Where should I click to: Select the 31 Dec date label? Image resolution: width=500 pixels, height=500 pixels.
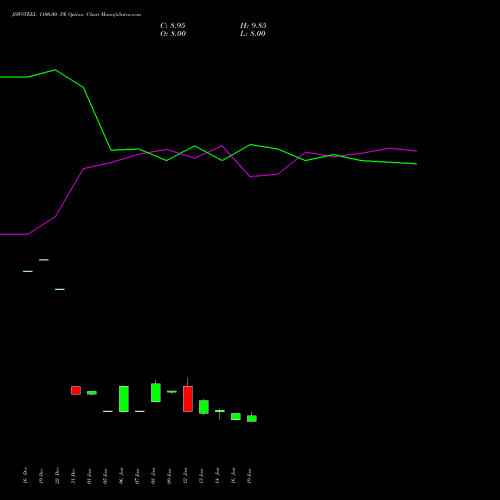[x=73, y=476]
